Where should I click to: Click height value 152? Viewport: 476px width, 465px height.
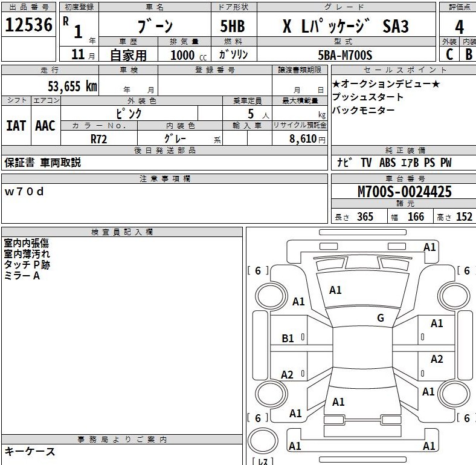click(464, 216)
